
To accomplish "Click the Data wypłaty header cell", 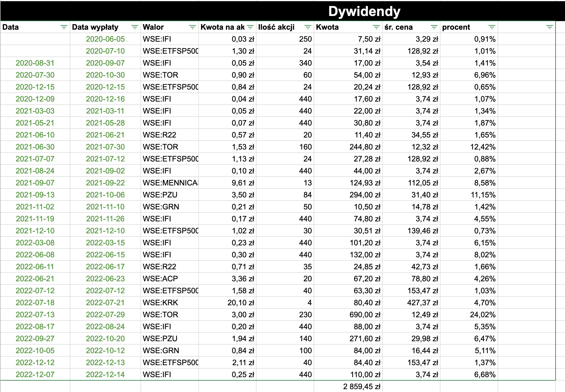I will click(x=105, y=27).
